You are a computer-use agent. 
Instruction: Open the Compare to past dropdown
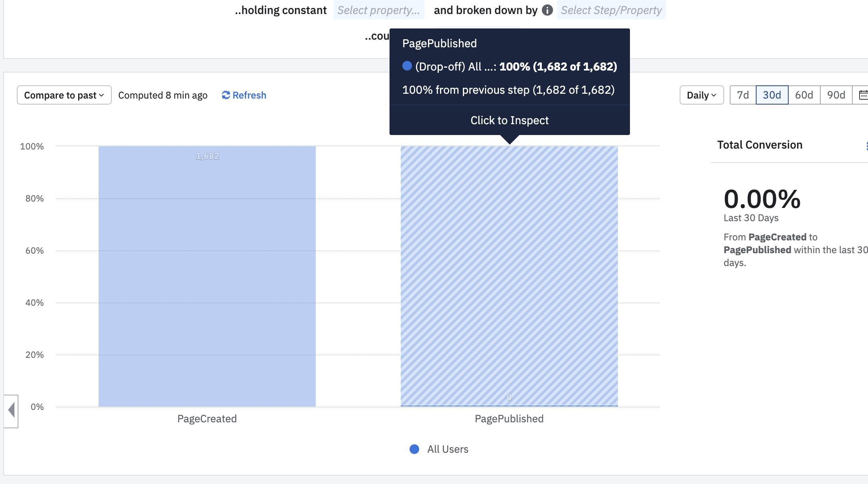64,95
